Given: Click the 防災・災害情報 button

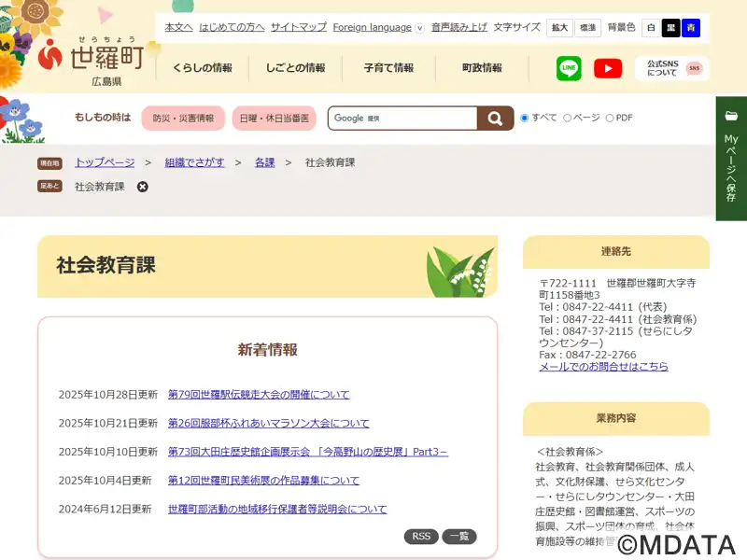Looking at the screenshot, I should pyautogui.click(x=183, y=119).
